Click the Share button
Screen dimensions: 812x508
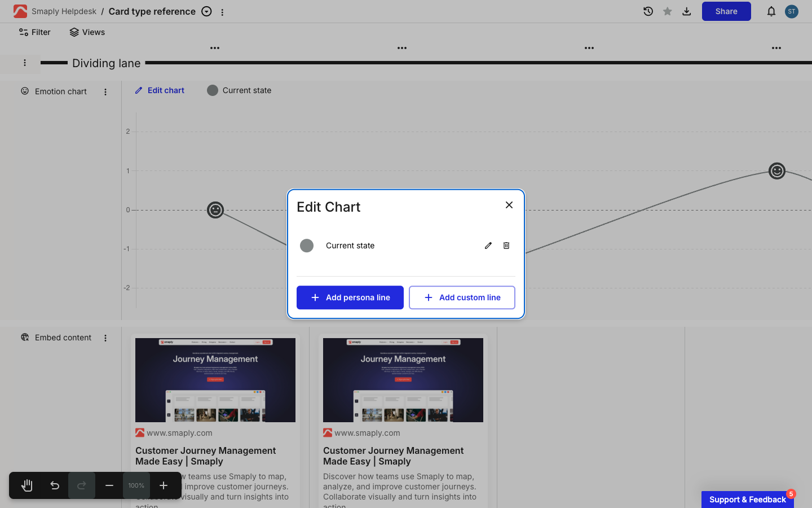[726, 11]
